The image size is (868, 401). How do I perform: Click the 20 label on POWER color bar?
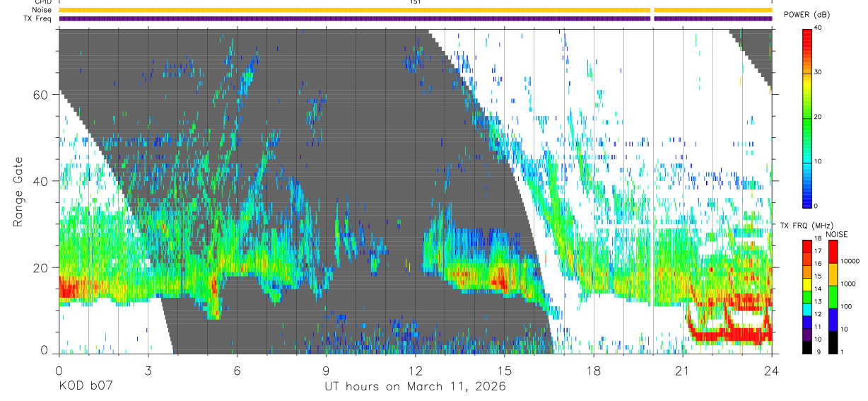click(x=818, y=117)
